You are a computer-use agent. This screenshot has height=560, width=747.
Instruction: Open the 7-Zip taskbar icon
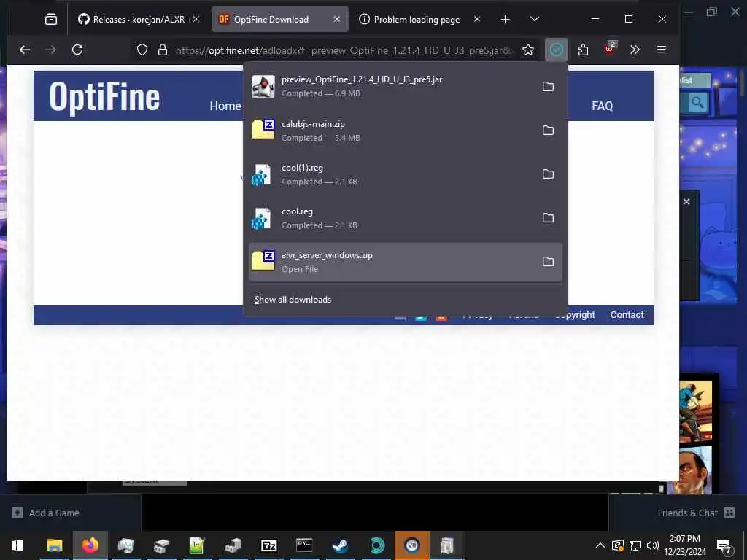[x=268, y=545]
